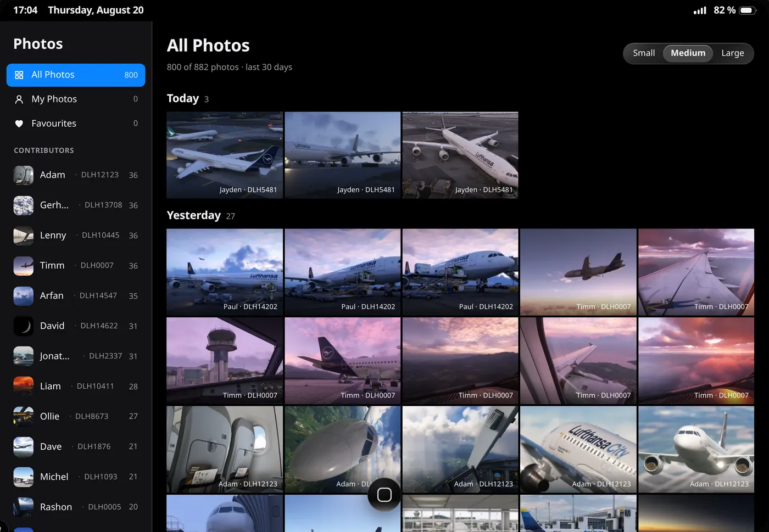Tap the floating rounded-square button
Image resolution: width=769 pixels, height=532 pixels.
[x=384, y=495]
